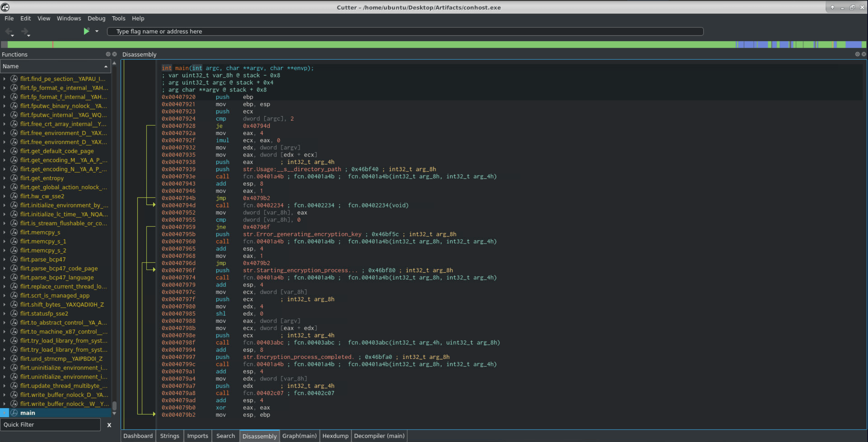Float the Disassembly panel using its dock icon
Screen dimensions: 868x442
857,54
